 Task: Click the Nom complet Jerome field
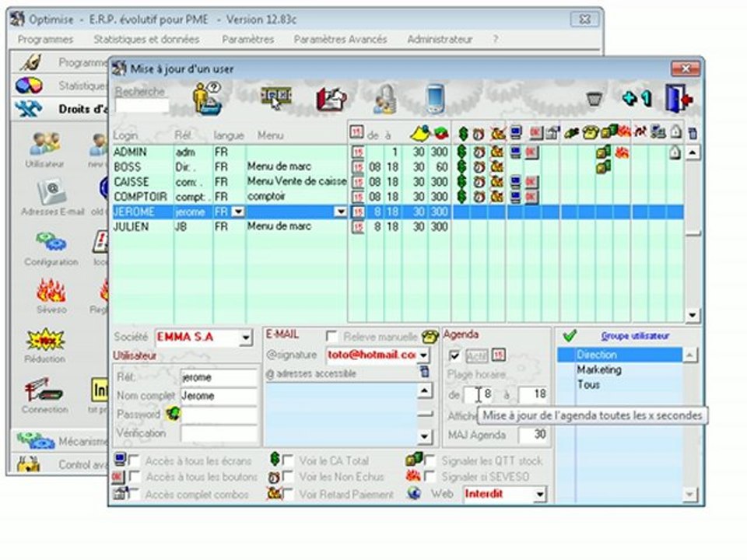tap(219, 396)
